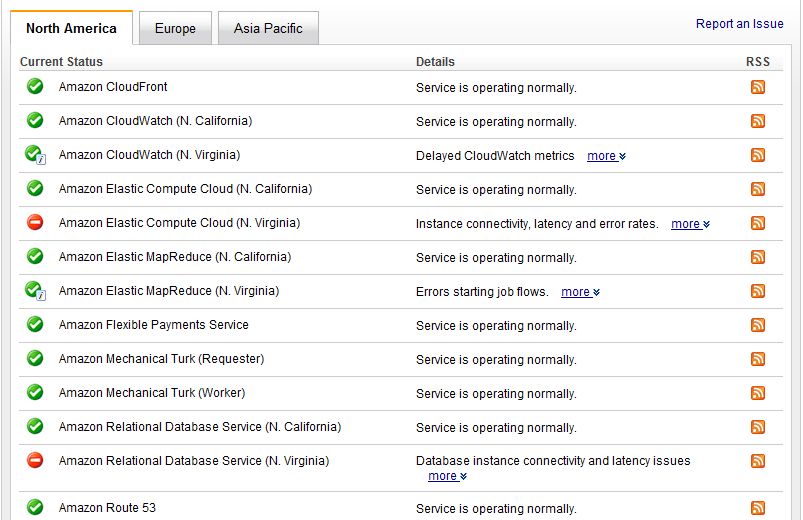Select the North America tab

pos(71,29)
